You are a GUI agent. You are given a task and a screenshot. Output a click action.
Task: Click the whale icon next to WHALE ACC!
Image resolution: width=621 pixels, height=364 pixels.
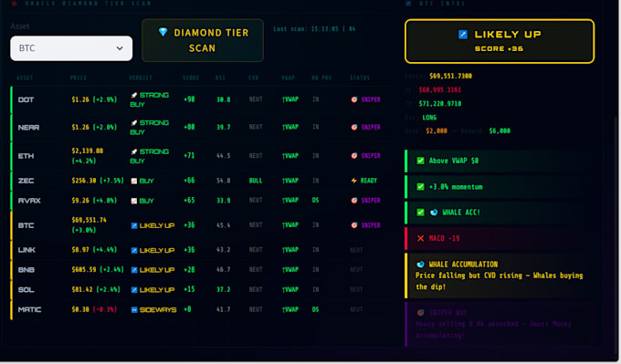tap(434, 213)
